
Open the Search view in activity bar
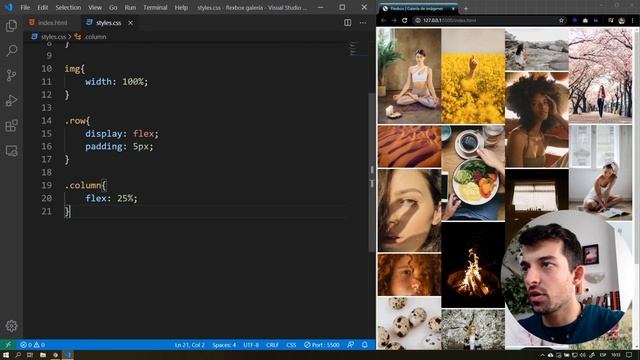(x=11, y=51)
